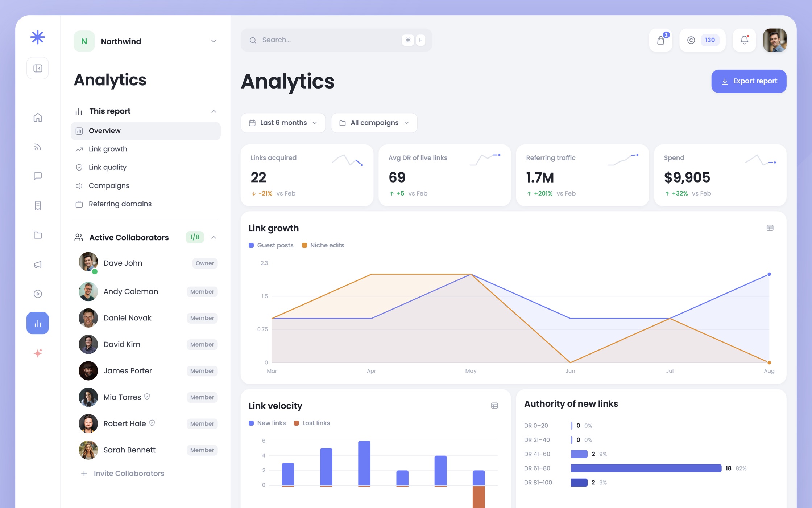Toggle Link velocity table view icon
This screenshot has height=508, width=812.
click(x=494, y=406)
